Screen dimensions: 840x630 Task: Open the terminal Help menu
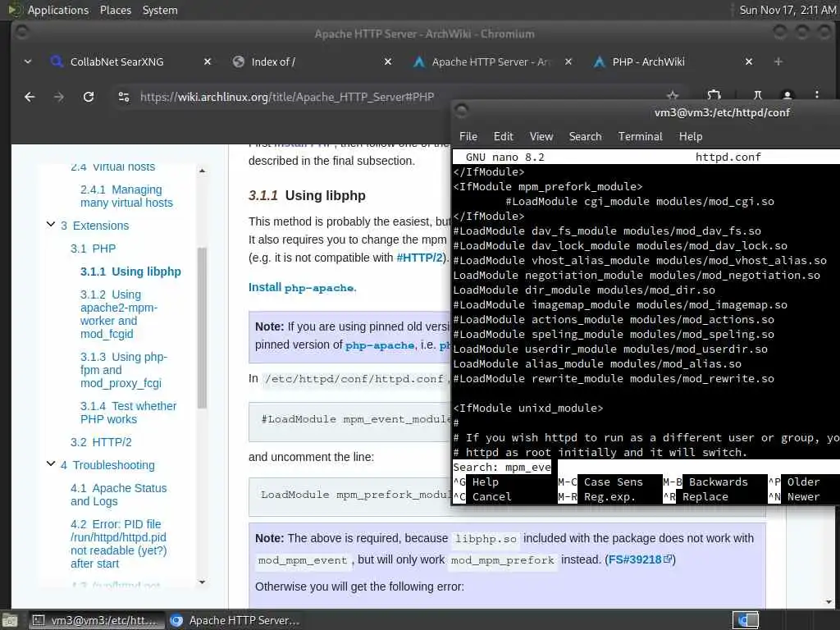pyautogui.click(x=691, y=137)
